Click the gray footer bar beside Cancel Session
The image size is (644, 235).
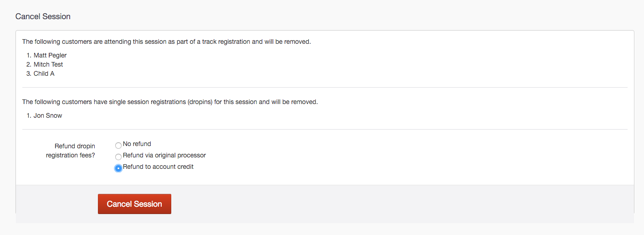[x=364, y=204]
